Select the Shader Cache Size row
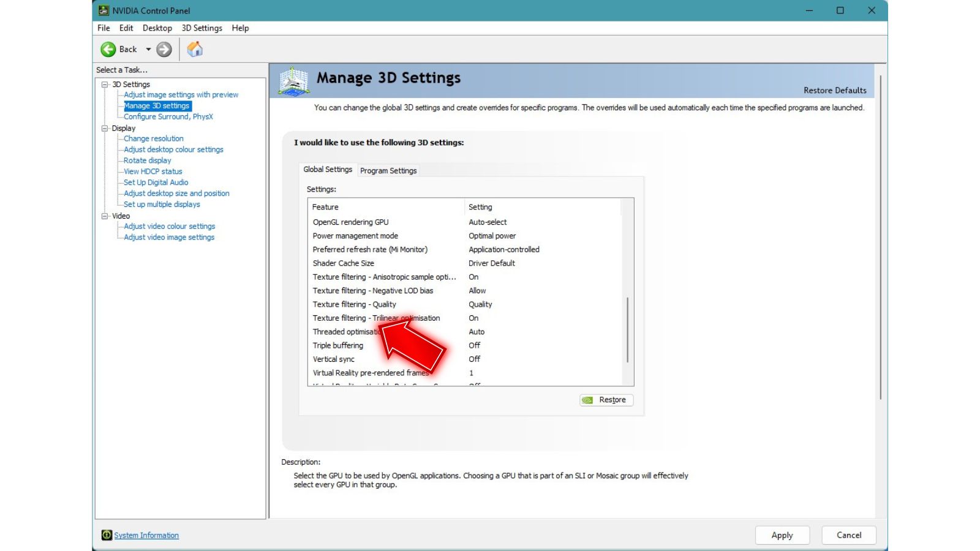The width and height of the screenshot is (980, 551). 465,264
